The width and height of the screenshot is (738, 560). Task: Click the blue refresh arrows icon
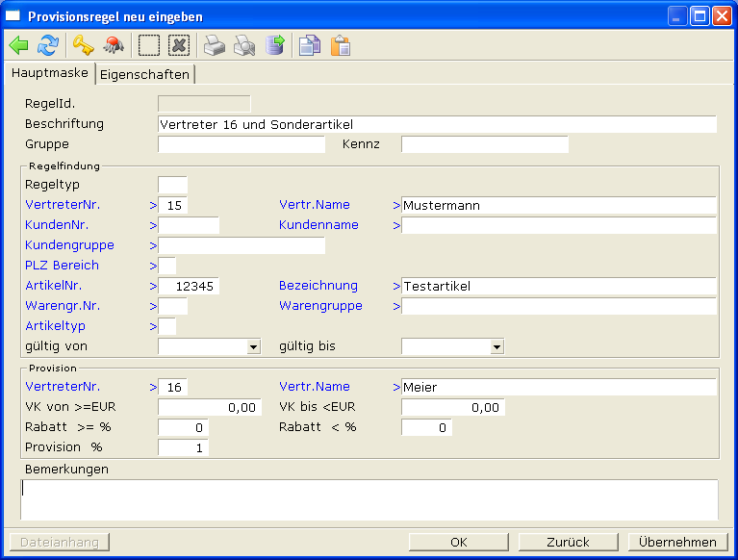tap(48, 45)
